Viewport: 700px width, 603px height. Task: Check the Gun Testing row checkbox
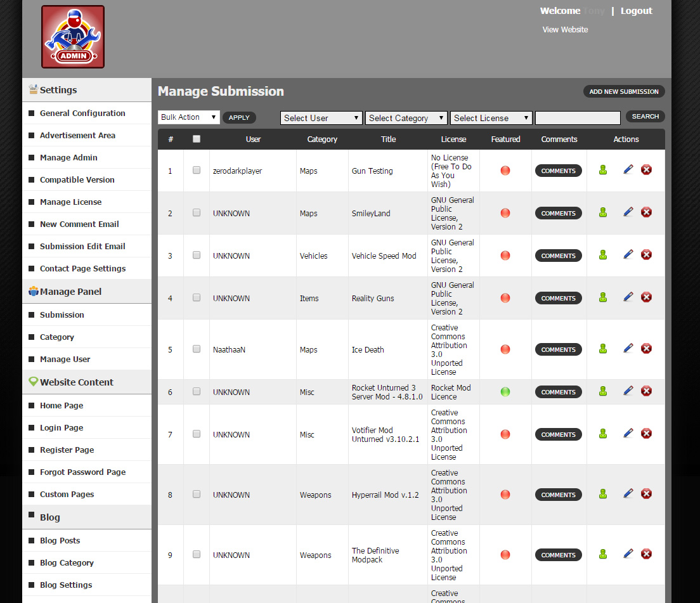point(197,170)
